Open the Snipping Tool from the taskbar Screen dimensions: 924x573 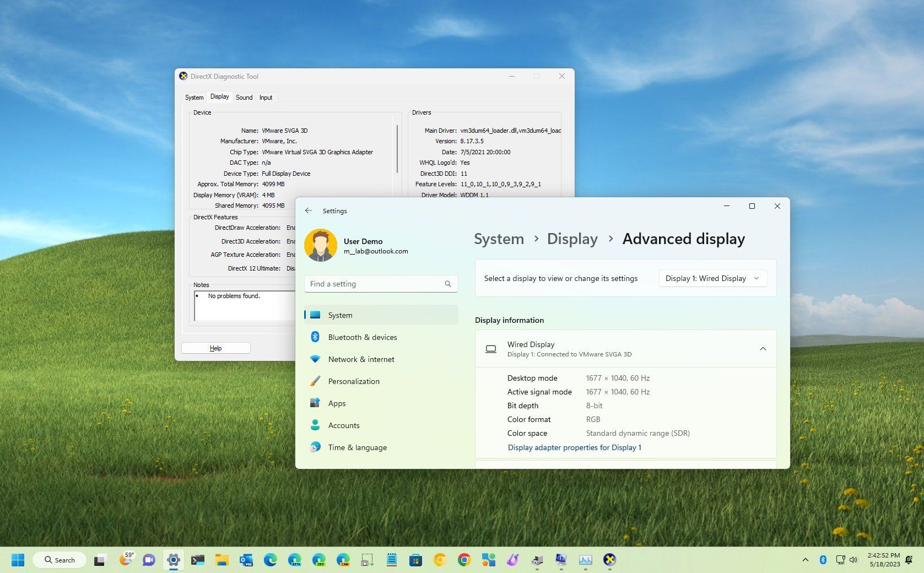(366, 560)
